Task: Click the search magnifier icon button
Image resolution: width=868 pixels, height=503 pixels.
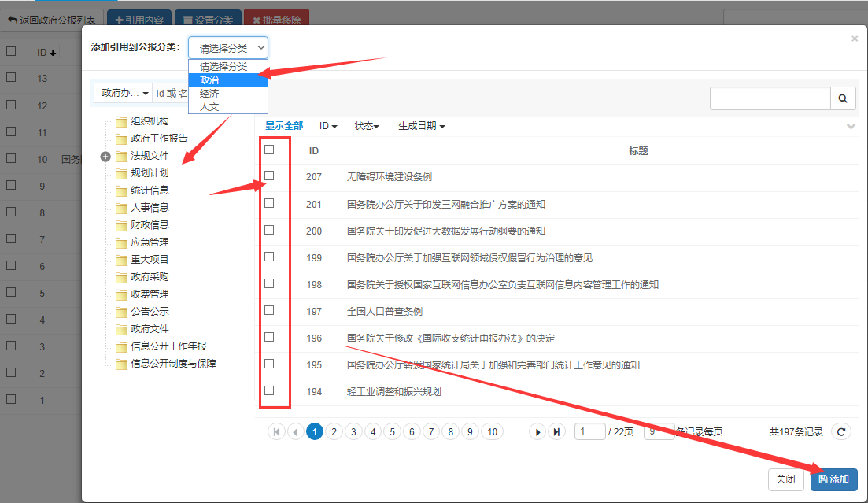Action: click(843, 98)
